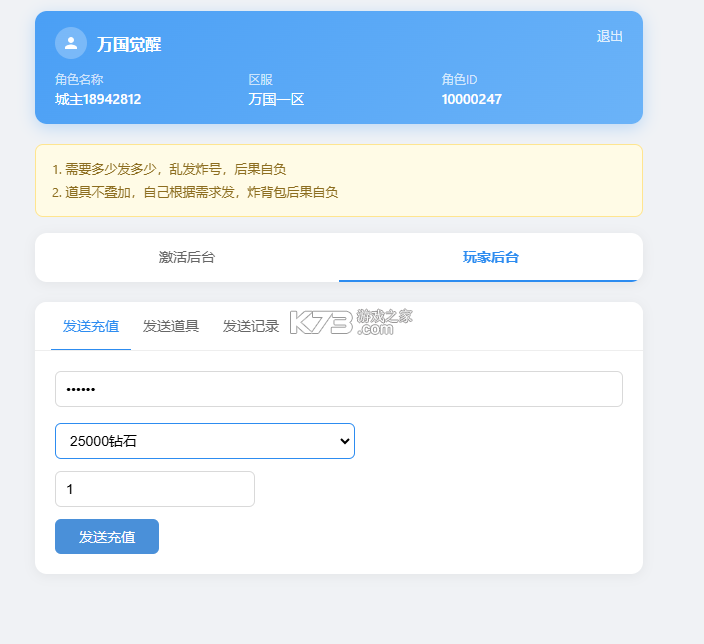Switch to the 玩家后台 tab
Screen dimensions: 704x644
click(x=491, y=257)
